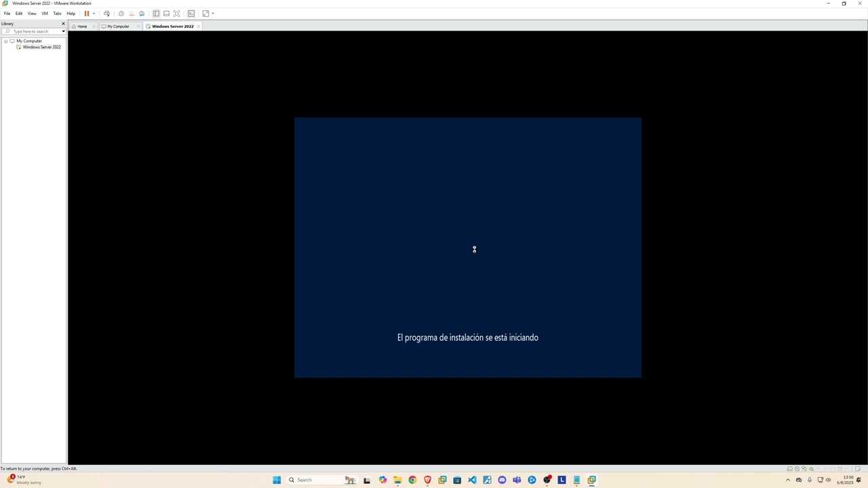Open Microsoft Store from the taskbar
This screenshot has width=868, height=488.
tap(457, 480)
